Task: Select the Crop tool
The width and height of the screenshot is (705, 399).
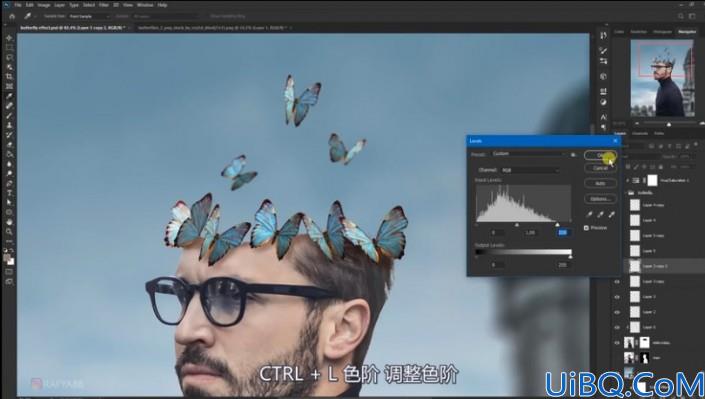Action: tap(9, 76)
